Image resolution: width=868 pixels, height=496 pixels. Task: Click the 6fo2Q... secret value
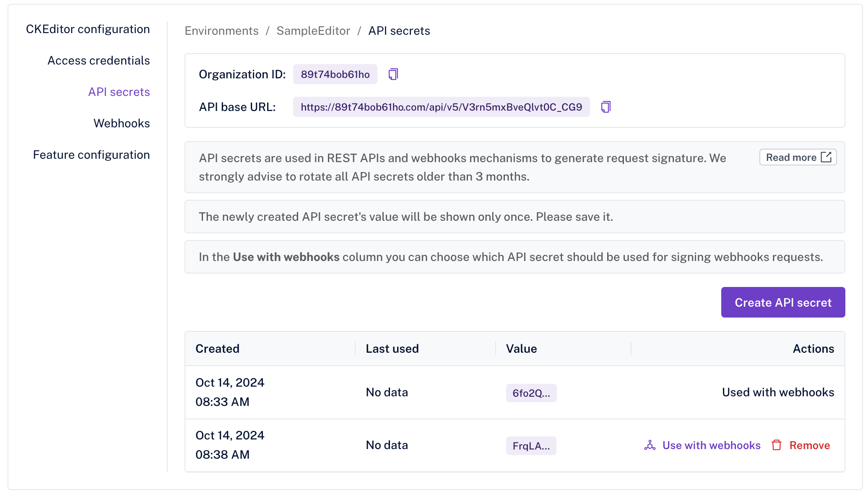tap(531, 393)
